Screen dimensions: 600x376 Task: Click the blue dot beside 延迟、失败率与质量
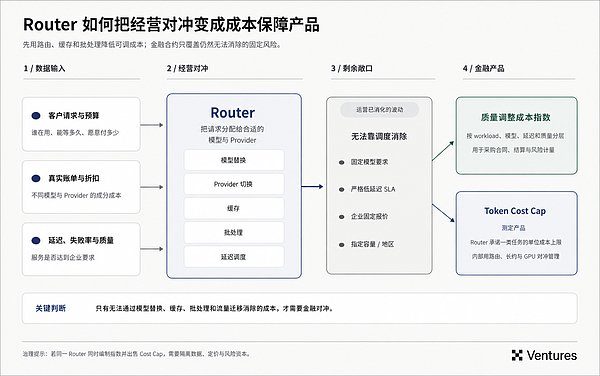coord(36,241)
